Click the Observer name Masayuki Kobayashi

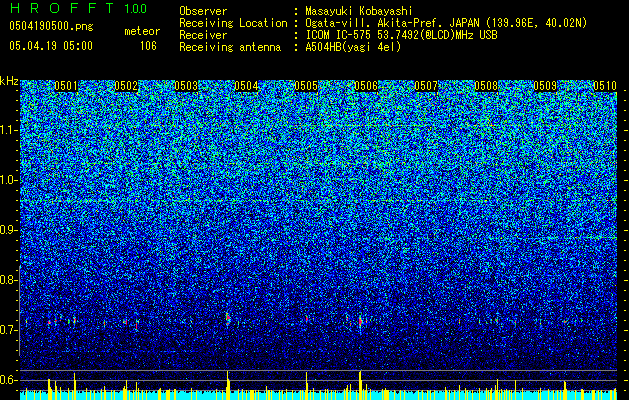(359, 11)
